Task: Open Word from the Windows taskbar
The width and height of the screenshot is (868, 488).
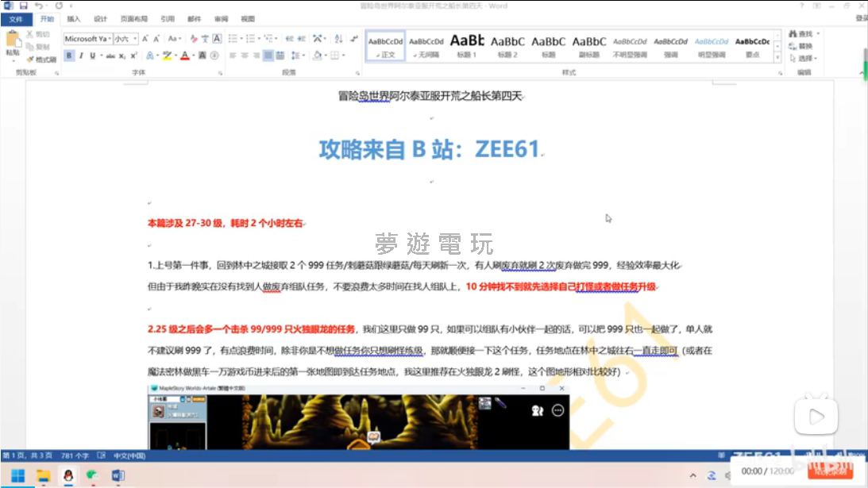Action: tap(118, 475)
